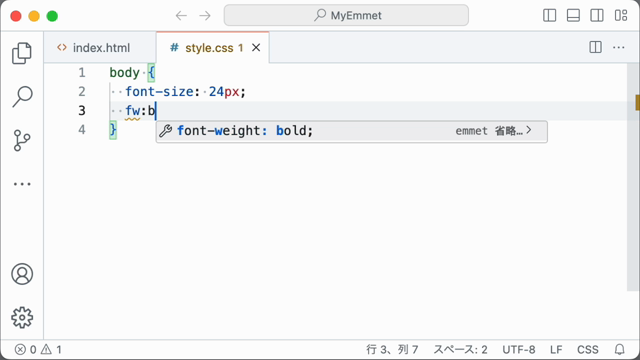Expand emmet suggestion details chevron
640x360 pixels.
[x=529, y=130]
